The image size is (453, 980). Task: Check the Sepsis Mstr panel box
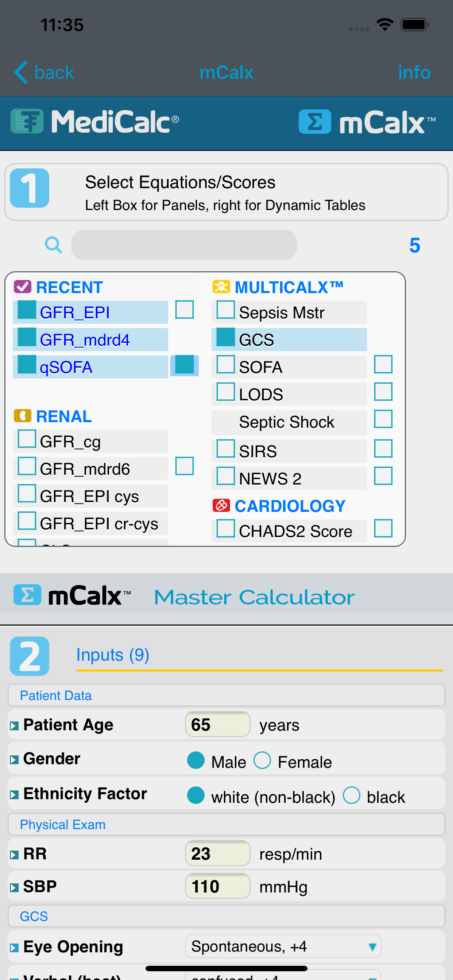[x=226, y=309]
